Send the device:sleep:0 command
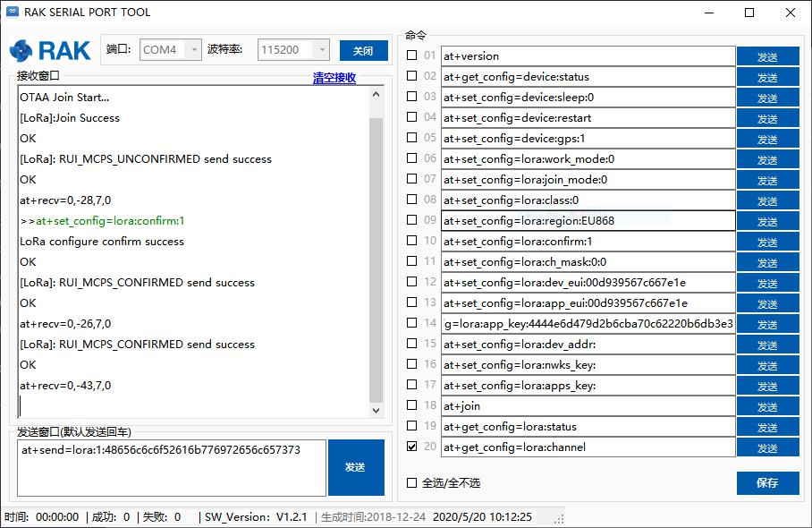This screenshot has width=812, height=528. click(767, 98)
